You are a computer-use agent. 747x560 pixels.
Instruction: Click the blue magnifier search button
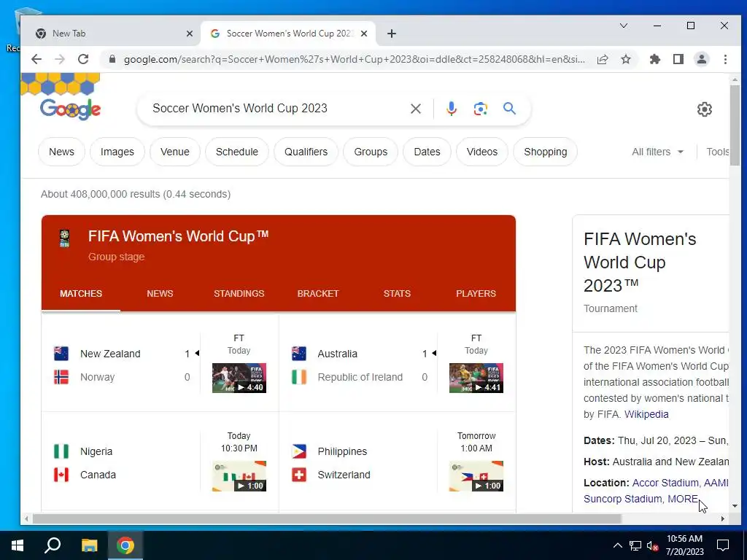509,109
